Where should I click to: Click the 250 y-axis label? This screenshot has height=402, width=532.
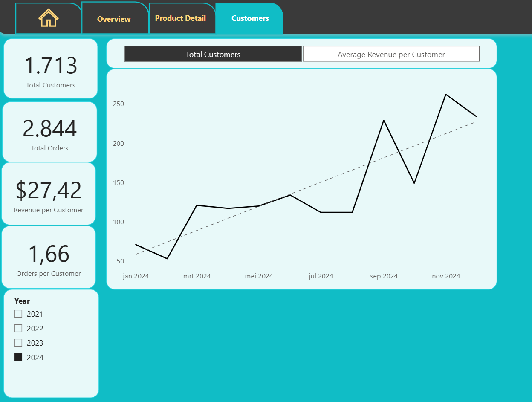(x=118, y=104)
